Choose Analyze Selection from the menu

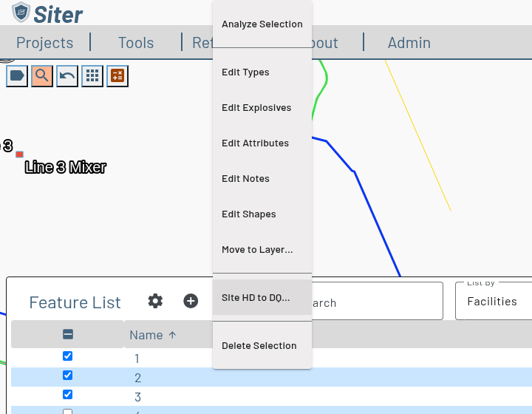pyautogui.click(x=262, y=24)
